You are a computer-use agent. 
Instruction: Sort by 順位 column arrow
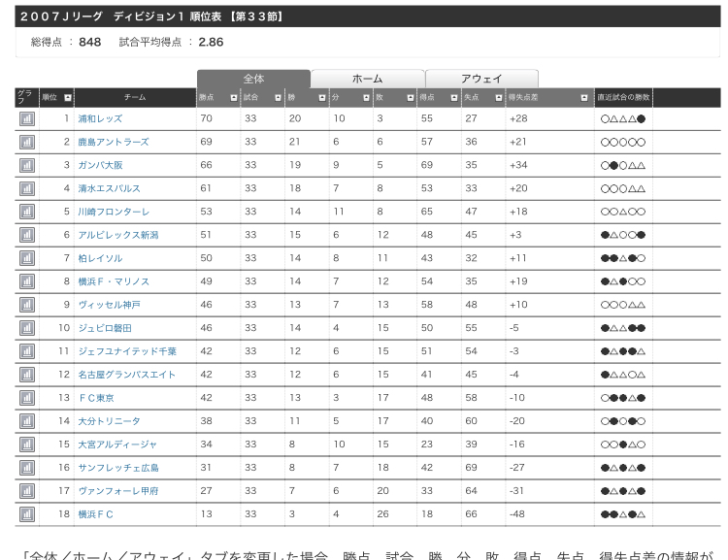coord(68,97)
